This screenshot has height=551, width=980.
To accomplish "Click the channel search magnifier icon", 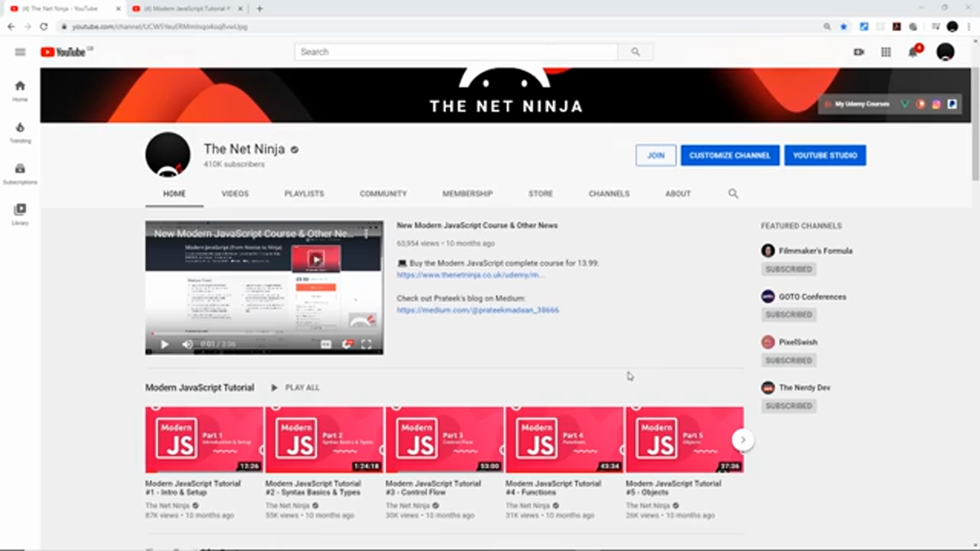I will (733, 194).
